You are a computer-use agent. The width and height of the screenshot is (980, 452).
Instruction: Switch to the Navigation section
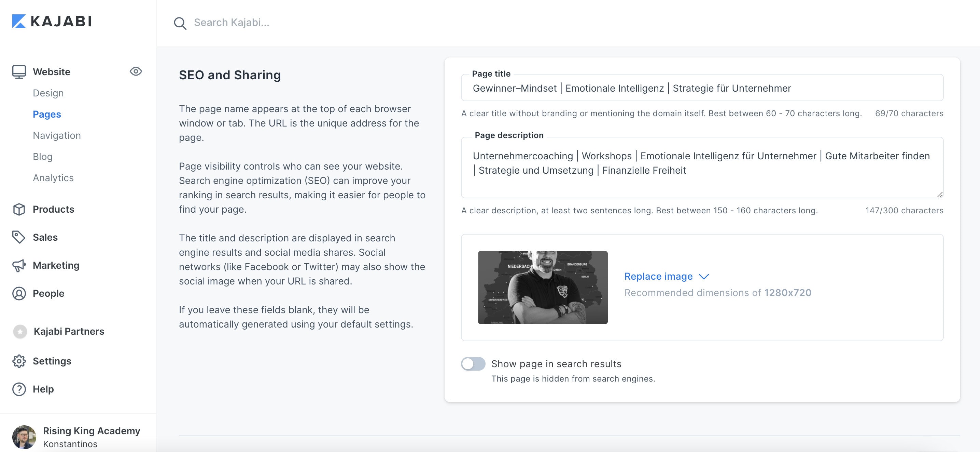[x=57, y=135]
